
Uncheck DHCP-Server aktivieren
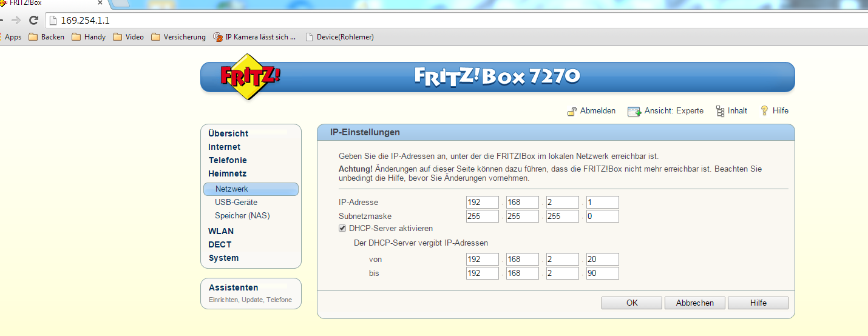click(x=342, y=229)
